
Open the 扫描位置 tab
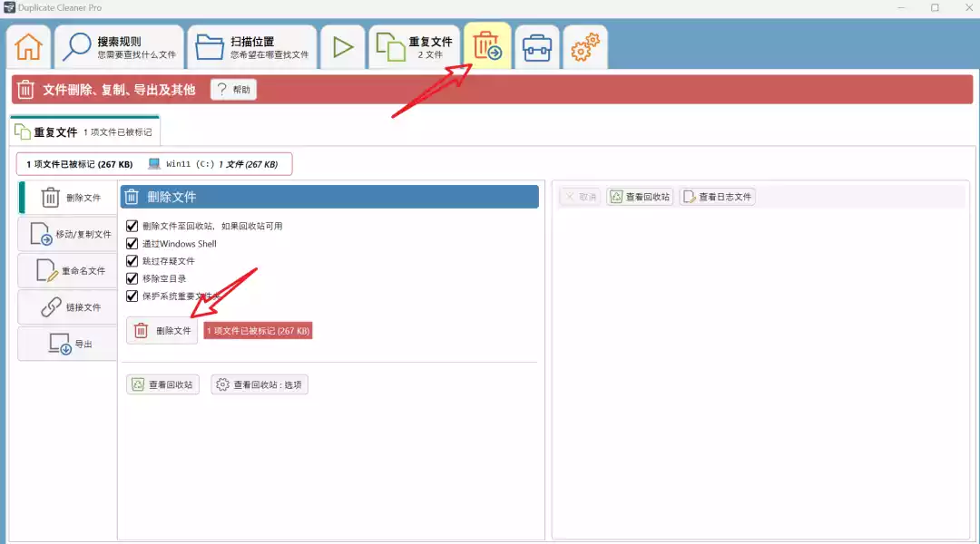click(x=251, y=47)
